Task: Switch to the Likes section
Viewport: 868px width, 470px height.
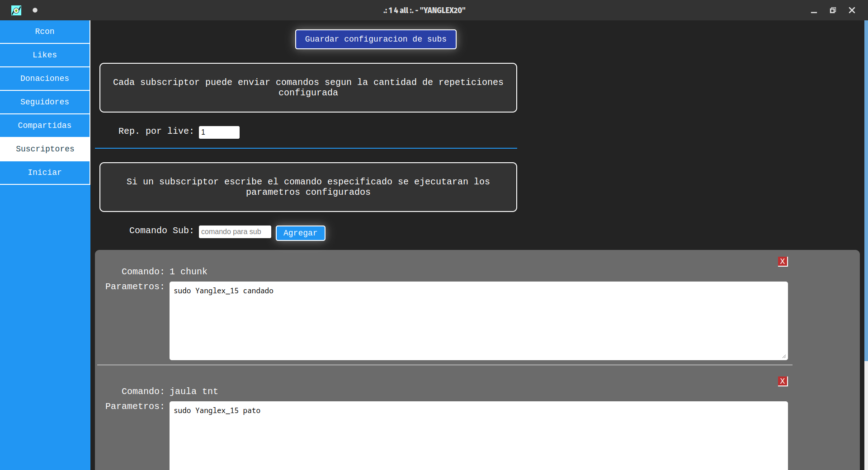Action: (x=45, y=55)
